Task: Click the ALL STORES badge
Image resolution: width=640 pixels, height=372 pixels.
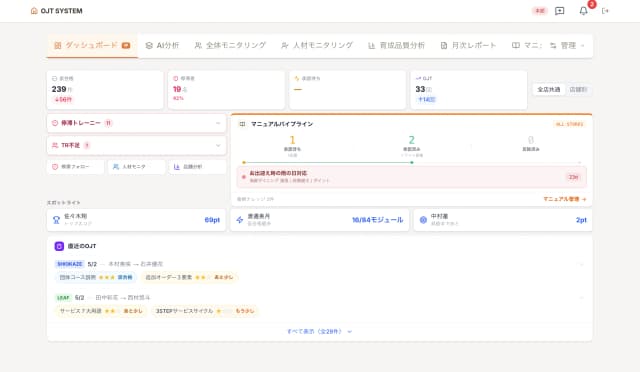Action: [x=569, y=124]
